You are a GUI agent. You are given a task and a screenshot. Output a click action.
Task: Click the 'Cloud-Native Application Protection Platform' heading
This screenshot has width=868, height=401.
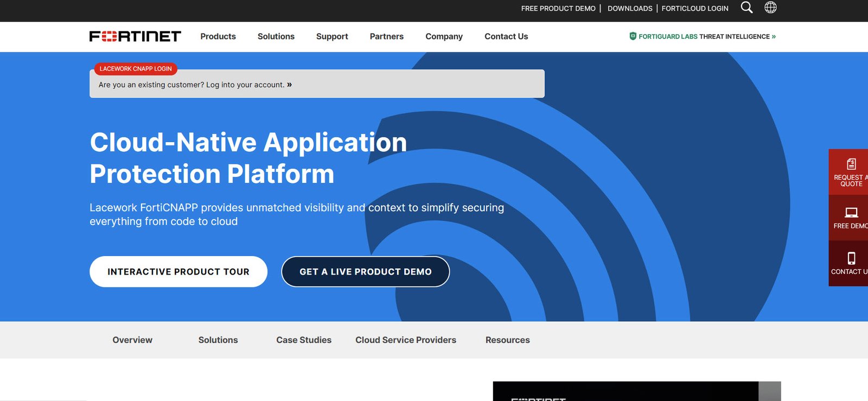point(248,158)
